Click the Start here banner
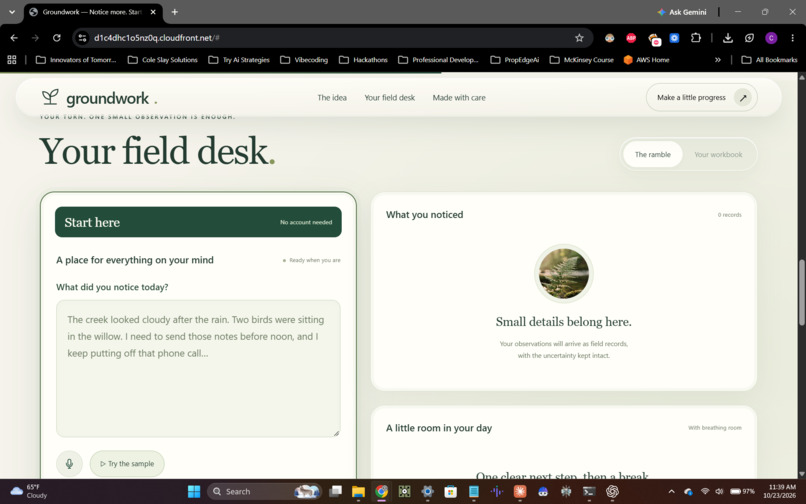The image size is (806, 504). tap(198, 222)
